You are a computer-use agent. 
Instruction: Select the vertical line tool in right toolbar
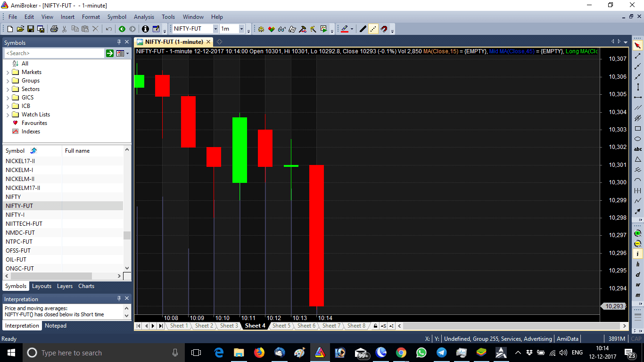(638, 87)
